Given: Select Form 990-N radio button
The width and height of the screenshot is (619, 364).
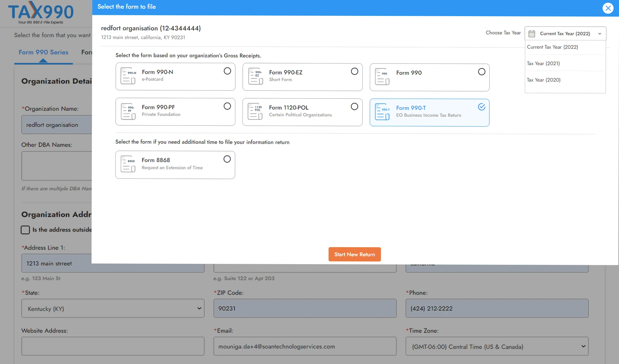Looking at the screenshot, I should (x=227, y=72).
